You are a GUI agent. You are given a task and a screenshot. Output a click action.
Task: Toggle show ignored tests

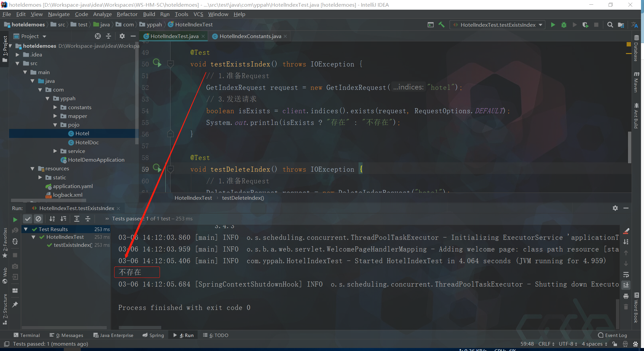39,219
